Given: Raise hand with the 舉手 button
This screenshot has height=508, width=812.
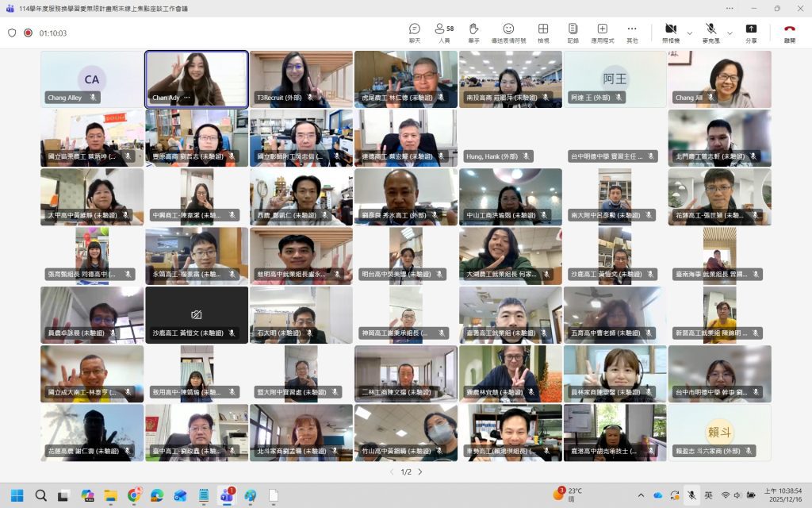Looking at the screenshot, I should coord(473,33).
